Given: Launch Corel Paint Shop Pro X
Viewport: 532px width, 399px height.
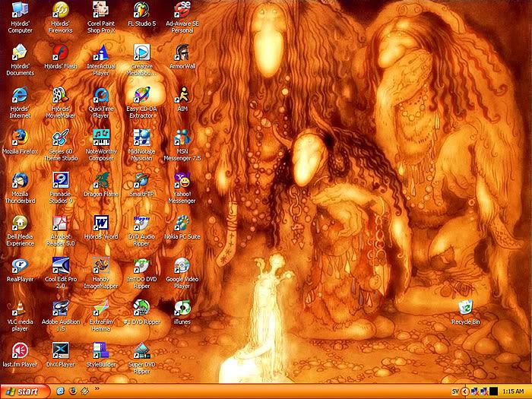Looking at the screenshot, I should pyautogui.click(x=101, y=10).
